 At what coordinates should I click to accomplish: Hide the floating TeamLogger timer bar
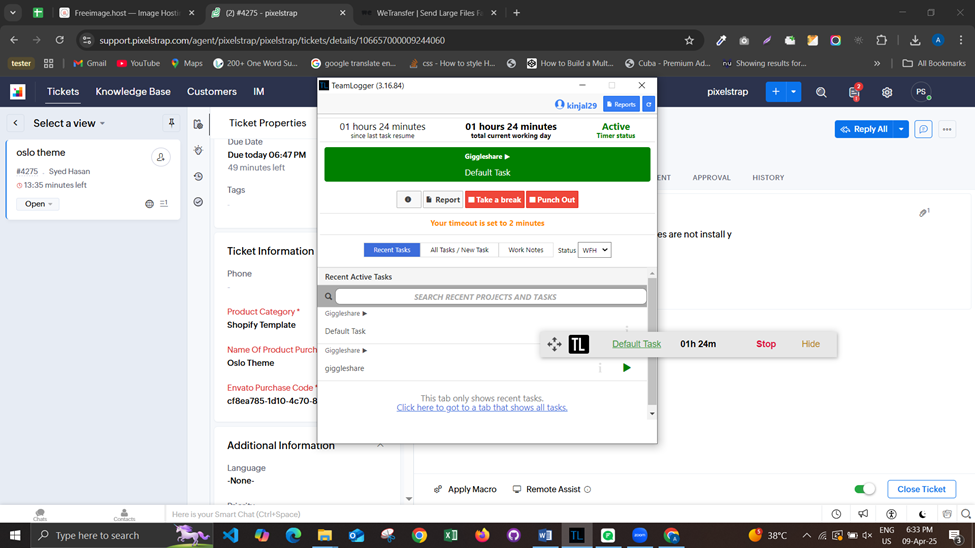[810, 344]
